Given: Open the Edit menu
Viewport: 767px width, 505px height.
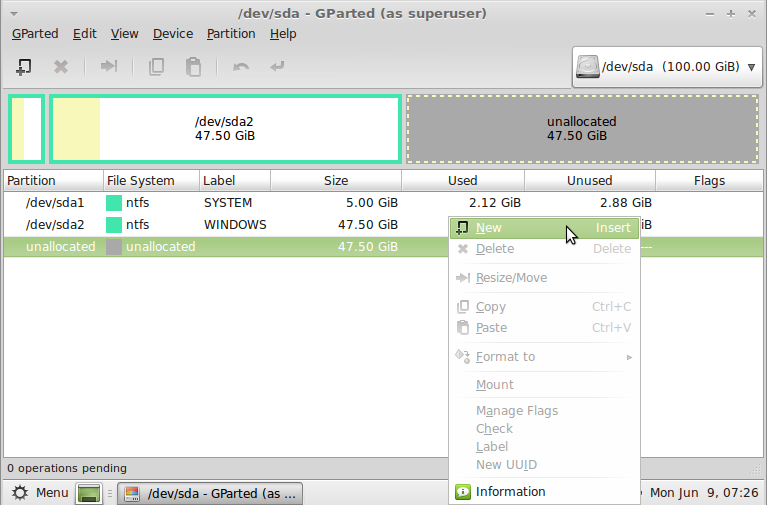Looking at the screenshot, I should click(85, 34).
